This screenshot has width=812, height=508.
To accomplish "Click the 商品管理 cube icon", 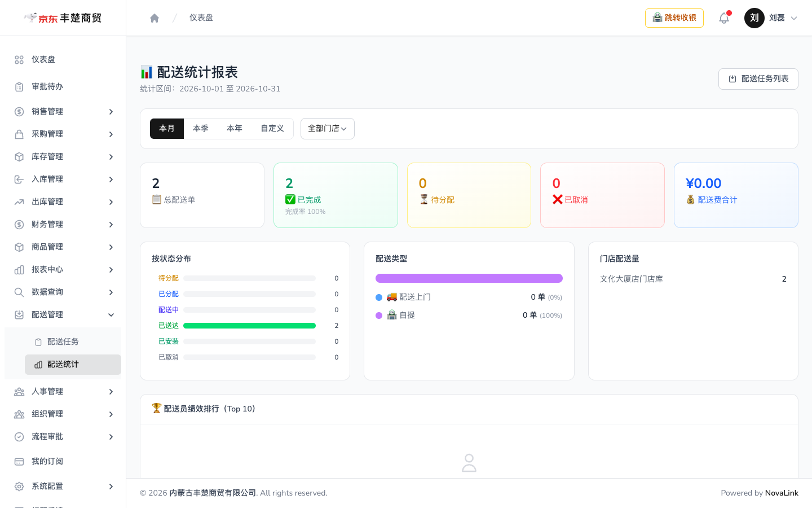I will [19, 247].
